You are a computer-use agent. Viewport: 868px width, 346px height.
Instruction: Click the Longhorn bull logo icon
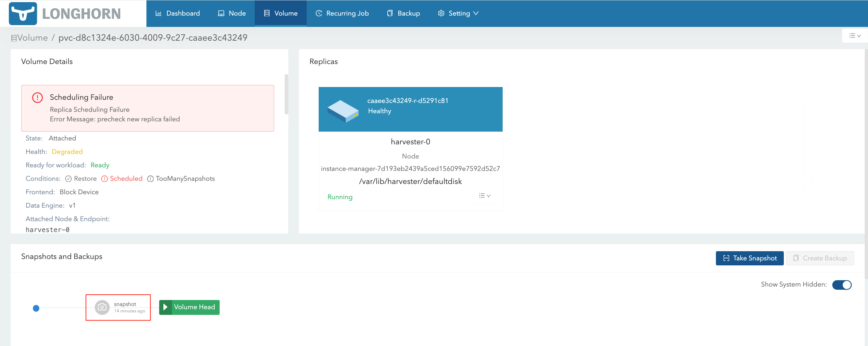point(23,14)
